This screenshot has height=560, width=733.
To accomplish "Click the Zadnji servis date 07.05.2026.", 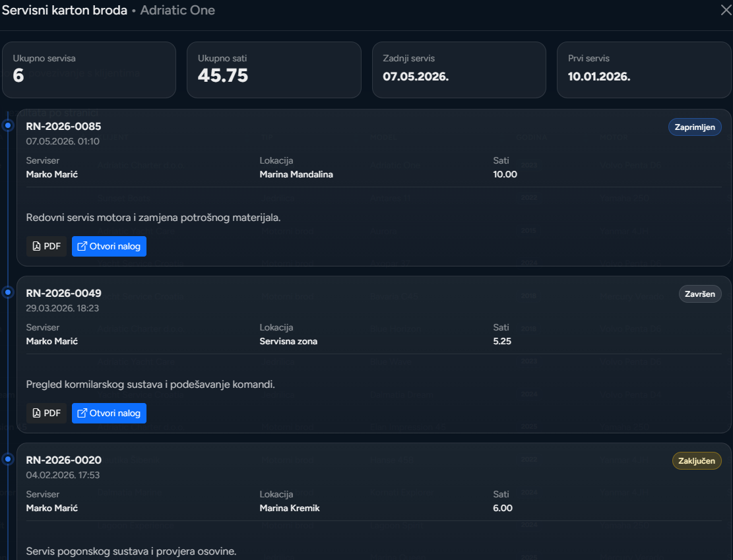I will pyautogui.click(x=416, y=77).
